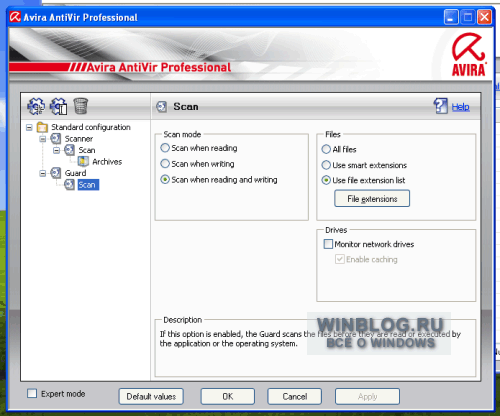
Task: Maximize the Avira AntiVir window
Action: pos(468,17)
